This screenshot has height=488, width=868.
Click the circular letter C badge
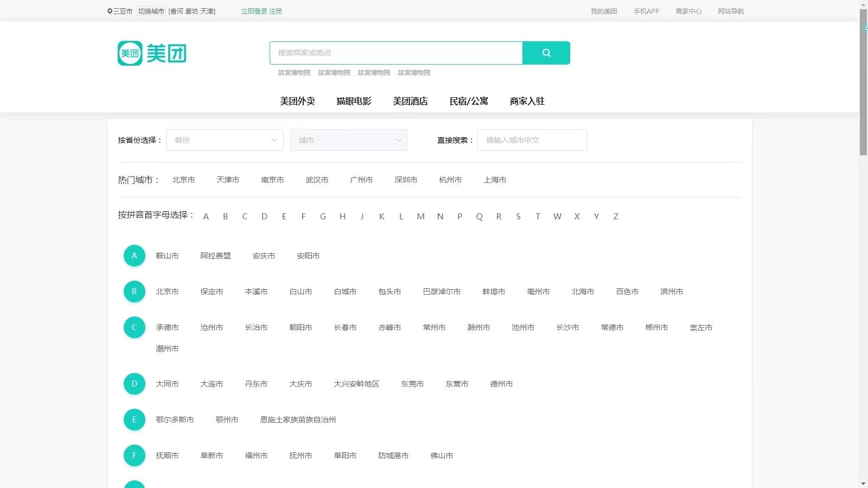click(x=135, y=327)
